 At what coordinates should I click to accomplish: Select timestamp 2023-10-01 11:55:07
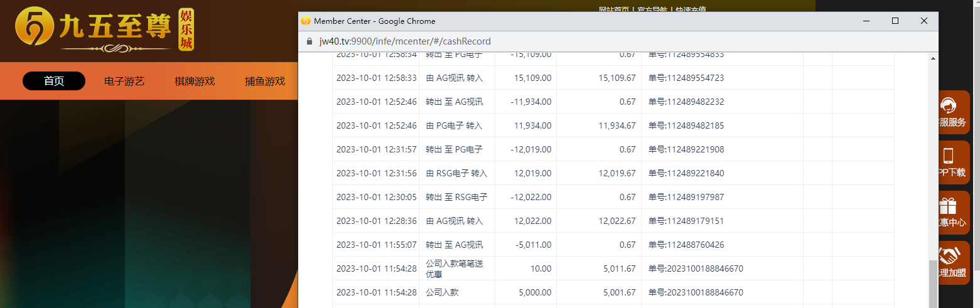(x=377, y=245)
